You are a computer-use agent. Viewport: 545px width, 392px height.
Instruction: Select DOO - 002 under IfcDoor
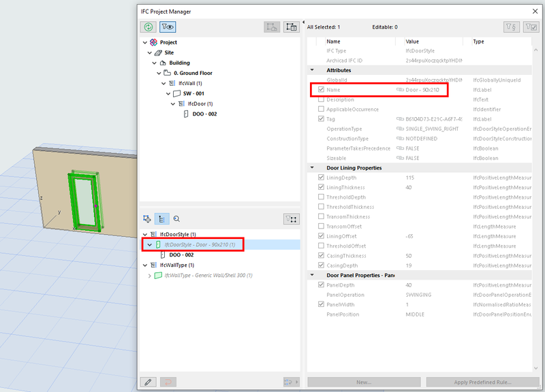pos(204,114)
